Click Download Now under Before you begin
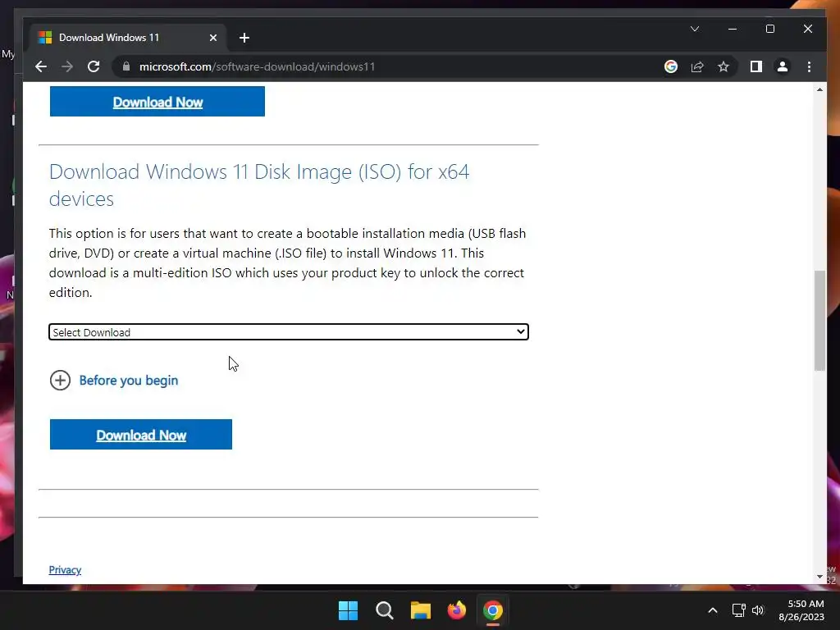Image resolution: width=840 pixels, height=630 pixels. 141,435
